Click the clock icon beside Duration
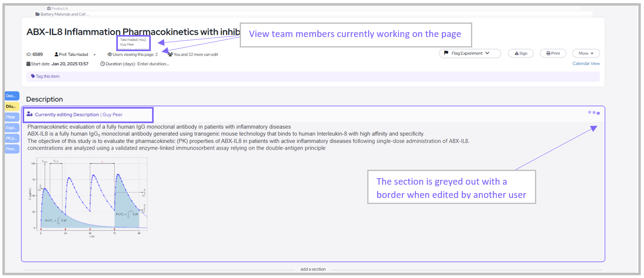This screenshot has width=644, height=278. tap(103, 64)
